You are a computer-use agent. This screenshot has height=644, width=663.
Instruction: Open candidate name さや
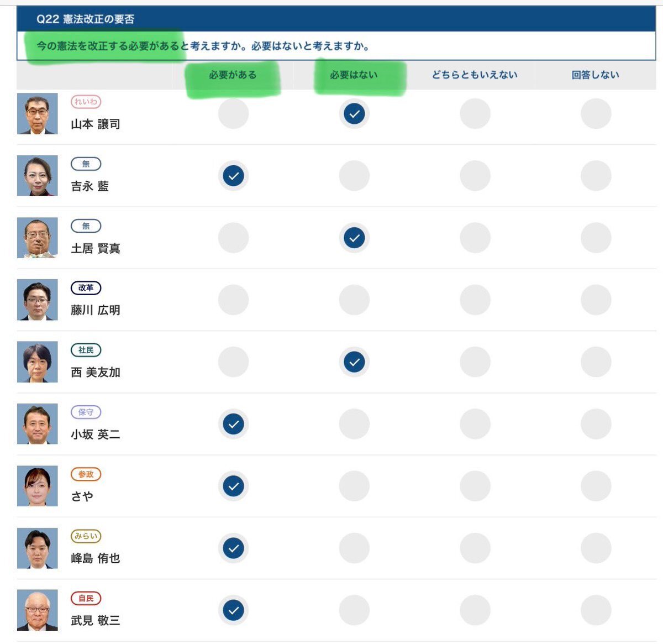(82, 496)
